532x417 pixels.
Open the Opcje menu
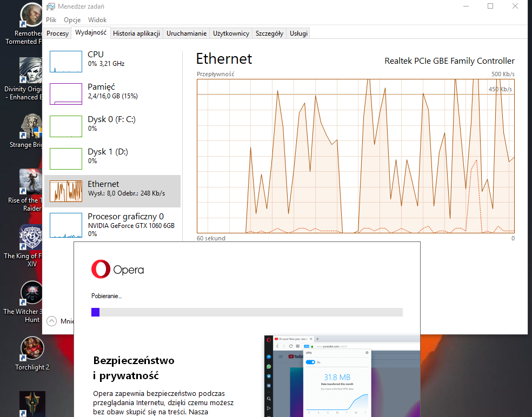(72, 20)
